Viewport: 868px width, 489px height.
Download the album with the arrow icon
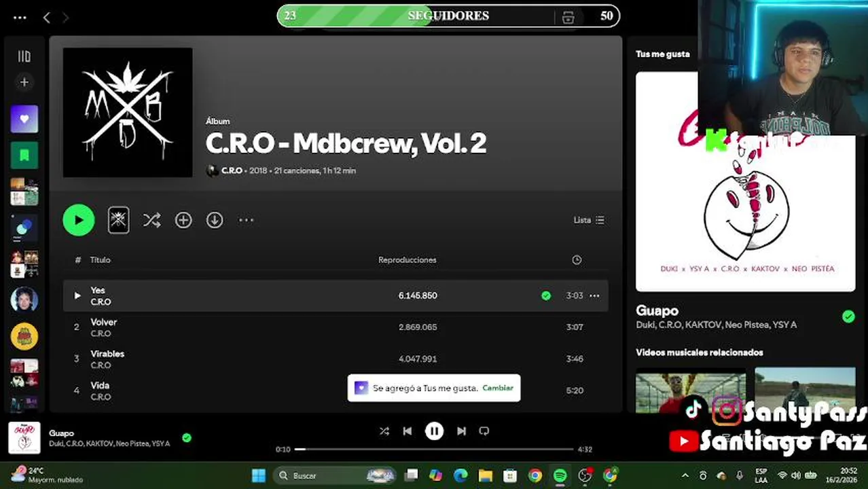(215, 220)
